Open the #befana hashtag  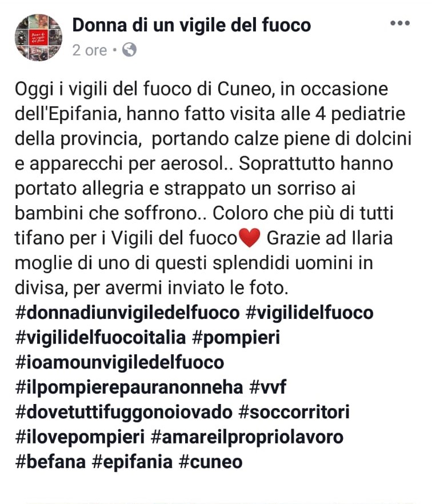[x=50, y=462]
